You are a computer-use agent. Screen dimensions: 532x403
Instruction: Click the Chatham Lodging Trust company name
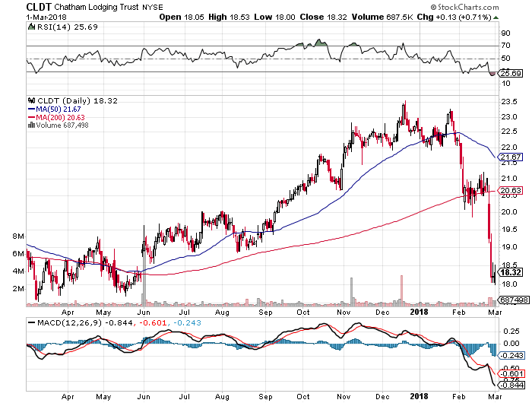pos(97,7)
